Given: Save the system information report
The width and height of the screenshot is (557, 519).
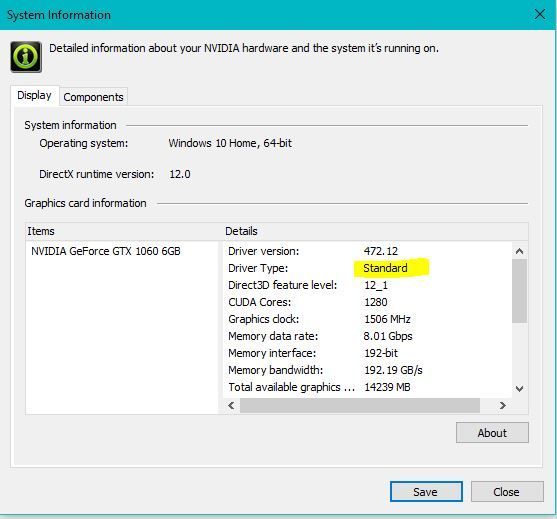Looking at the screenshot, I should pos(426,492).
